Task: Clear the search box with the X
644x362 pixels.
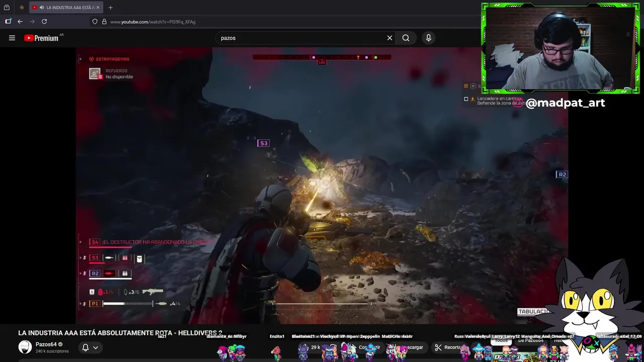Action: point(389,38)
